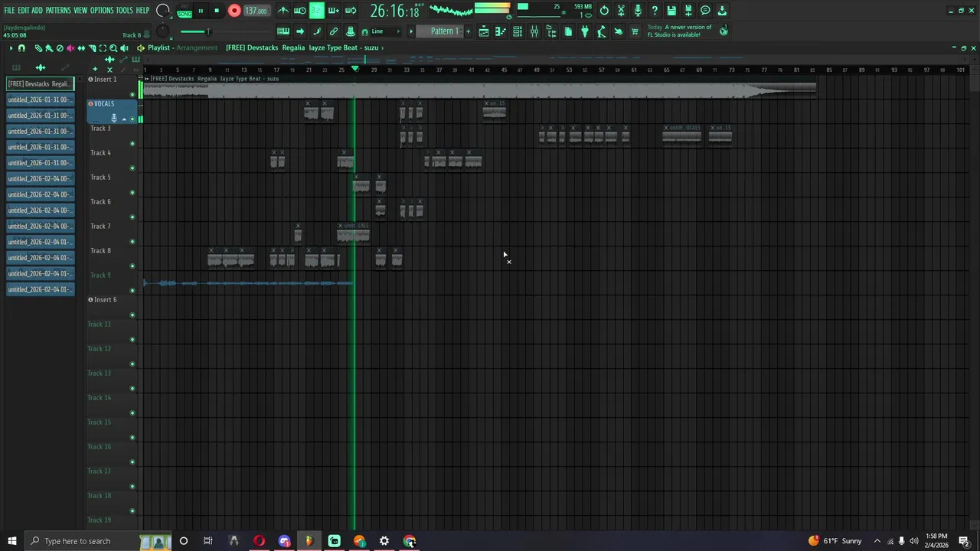
Task: Open the Browser files icon in toolbar
Action: click(551, 31)
